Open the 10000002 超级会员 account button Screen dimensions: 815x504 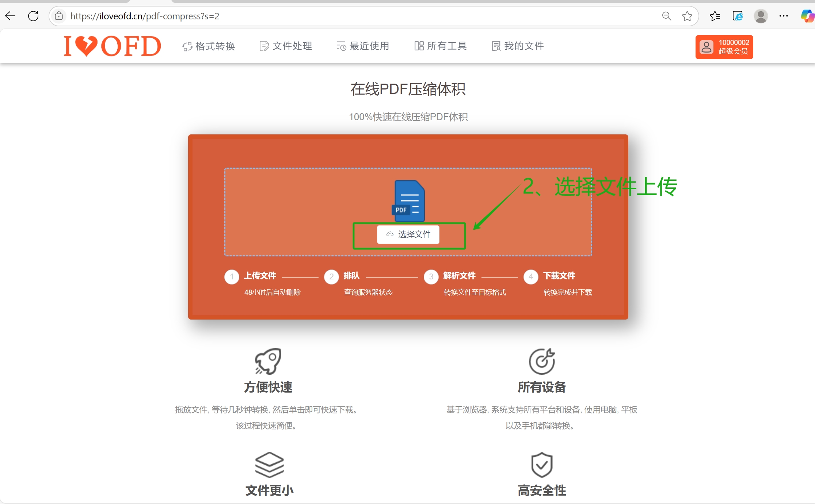pyautogui.click(x=724, y=47)
